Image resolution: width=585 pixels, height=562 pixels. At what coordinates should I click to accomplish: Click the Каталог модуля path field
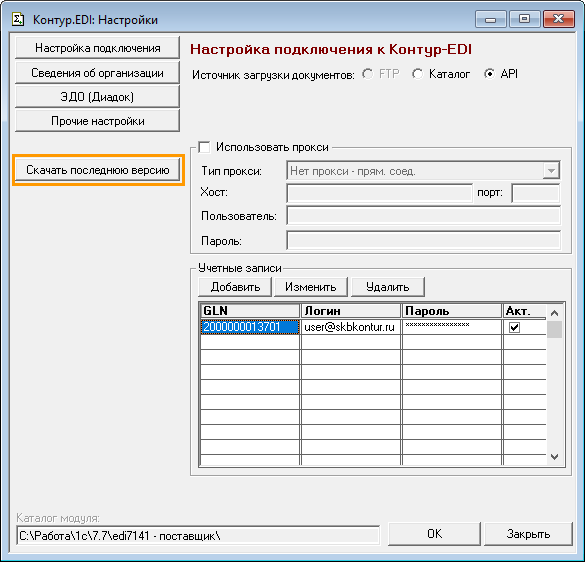tap(198, 536)
